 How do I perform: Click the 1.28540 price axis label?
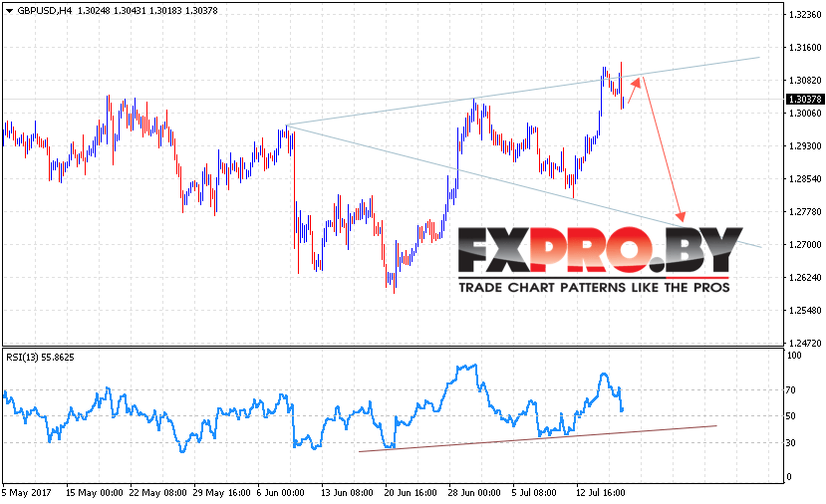coord(805,179)
